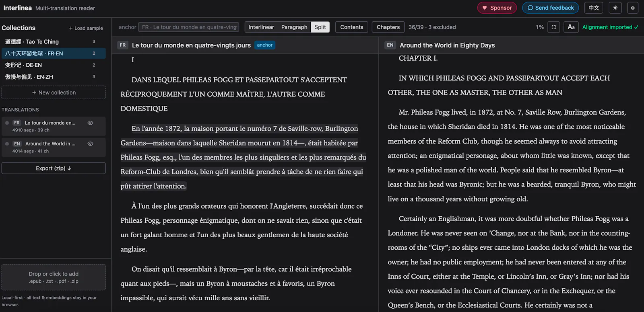Select the English paragraph starting Certainly an Englishman
The width and height of the screenshot is (644, 312).
510,262
